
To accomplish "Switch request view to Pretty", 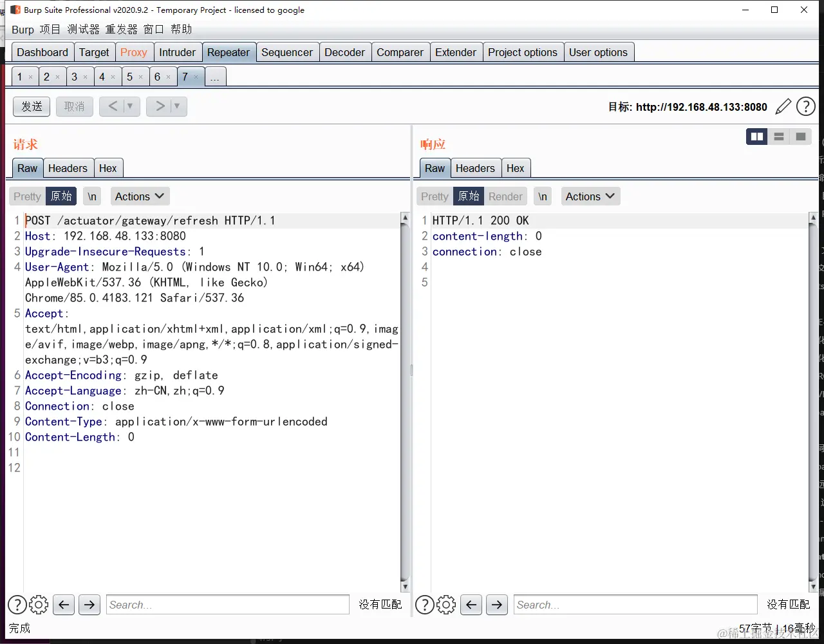I will pyautogui.click(x=27, y=196).
